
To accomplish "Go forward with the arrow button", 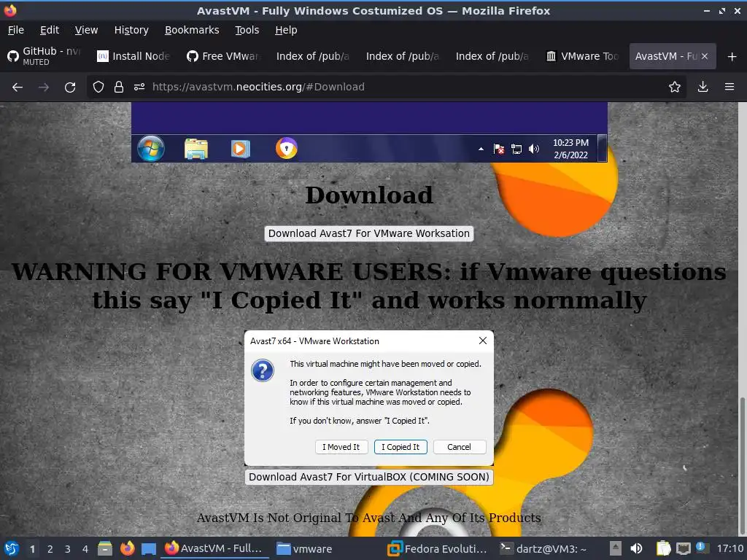I will 43,87.
